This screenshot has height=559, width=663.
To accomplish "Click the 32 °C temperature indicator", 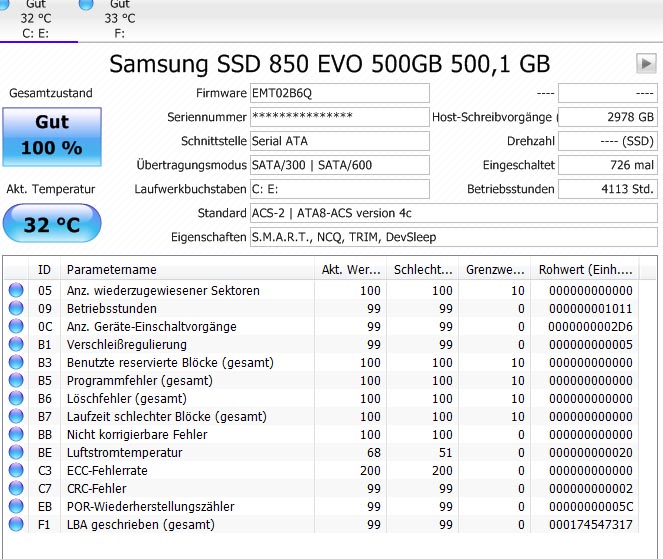I will [x=52, y=224].
